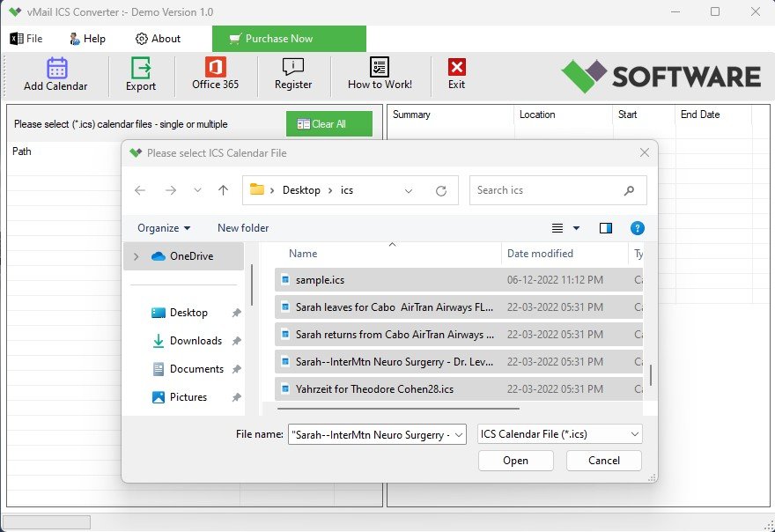
Task: Click the Purchase Now tab
Action: [289, 39]
